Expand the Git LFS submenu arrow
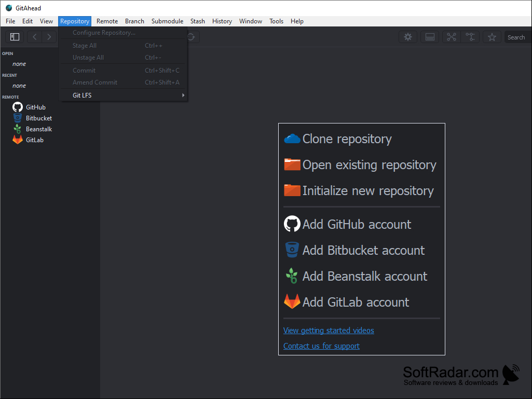Image resolution: width=532 pixels, height=399 pixels. click(183, 95)
